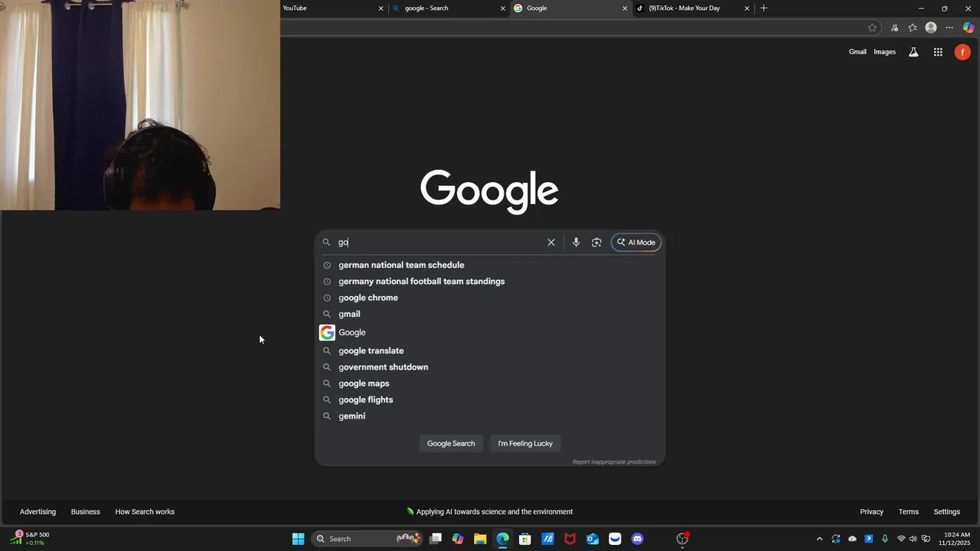Bookmark this page with the star icon
The width and height of the screenshot is (980, 551).
872,28
